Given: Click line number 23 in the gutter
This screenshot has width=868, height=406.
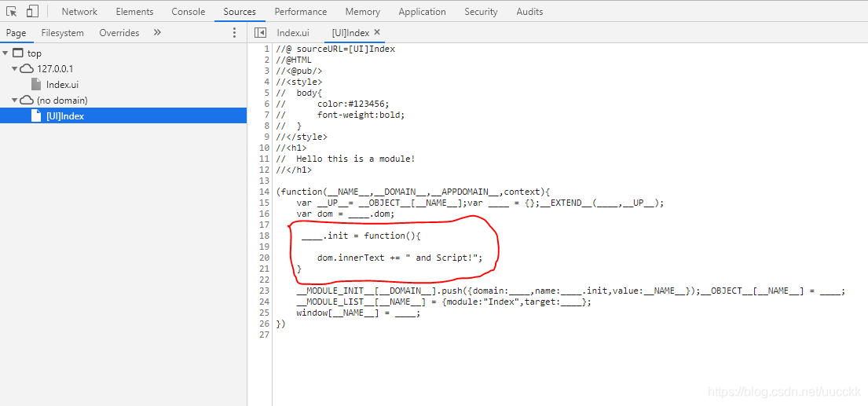Looking at the screenshot, I should (x=263, y=291).
